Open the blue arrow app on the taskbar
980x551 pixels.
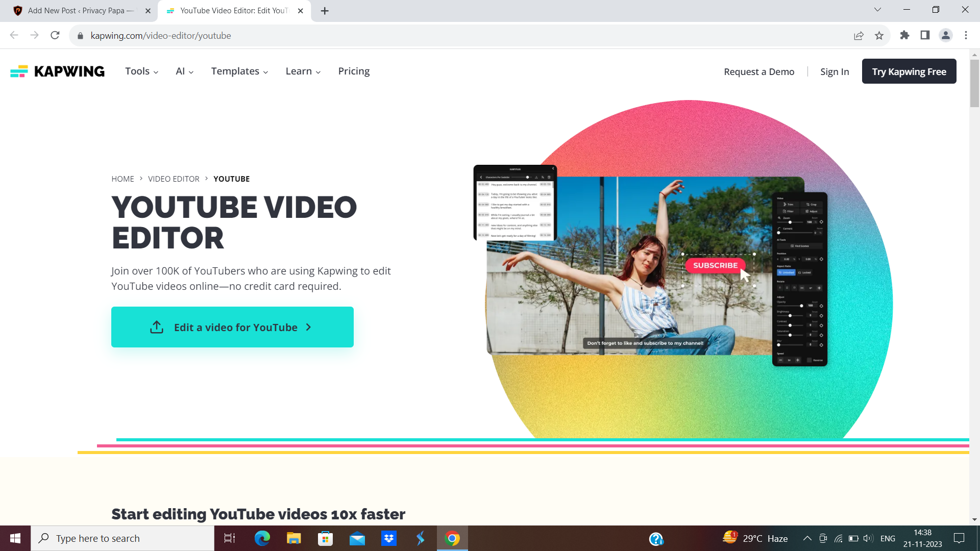tap(421, 538)
